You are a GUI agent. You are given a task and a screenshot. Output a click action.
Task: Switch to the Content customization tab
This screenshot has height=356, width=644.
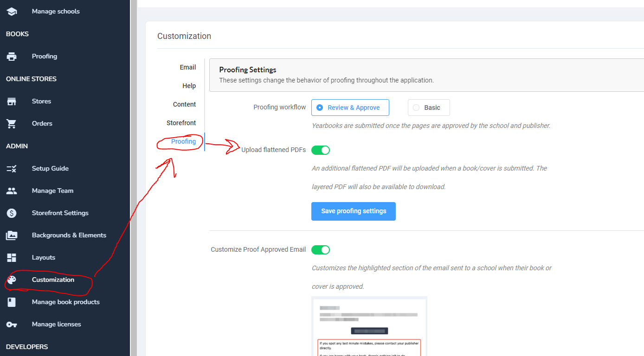[185, 104]
